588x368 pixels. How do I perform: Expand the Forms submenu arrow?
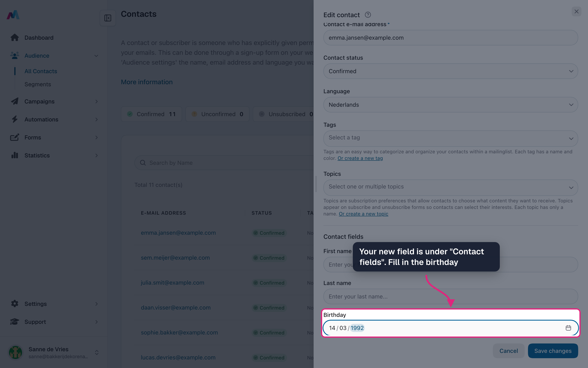(96, 137)
